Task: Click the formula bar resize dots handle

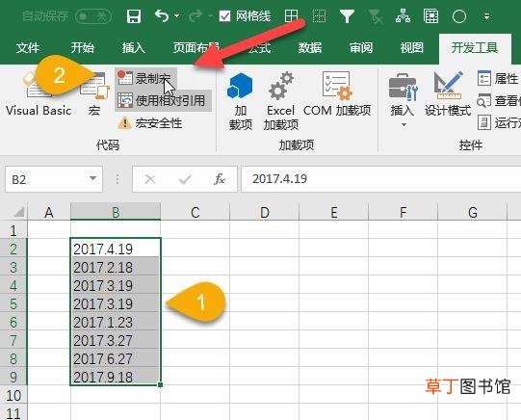Action: click(117, 179)
